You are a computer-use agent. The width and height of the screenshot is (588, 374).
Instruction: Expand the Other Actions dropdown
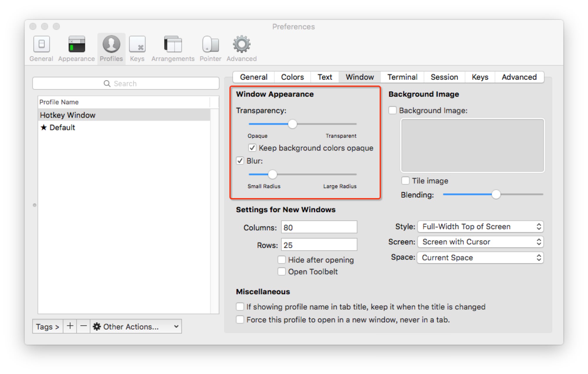pyautogui.click(x=136, y=327)
